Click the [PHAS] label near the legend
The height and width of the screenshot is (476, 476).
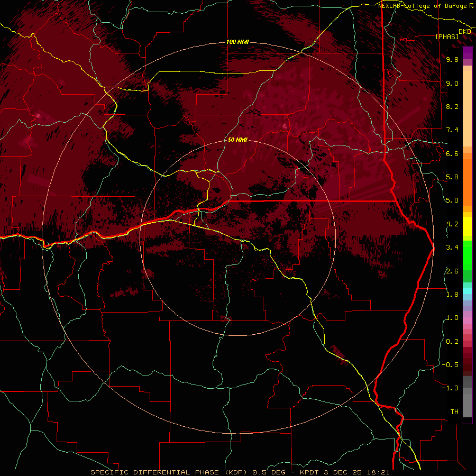click(447, 36)
